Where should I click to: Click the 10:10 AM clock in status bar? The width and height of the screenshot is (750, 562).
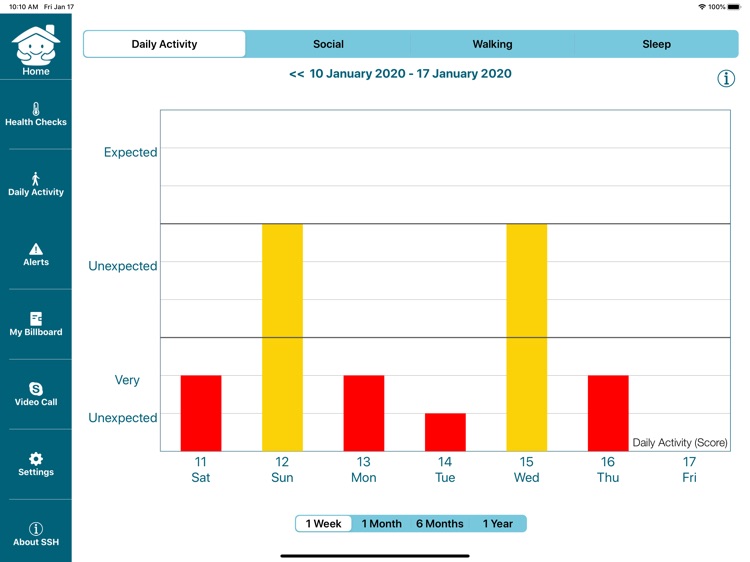tap(23, 7)
